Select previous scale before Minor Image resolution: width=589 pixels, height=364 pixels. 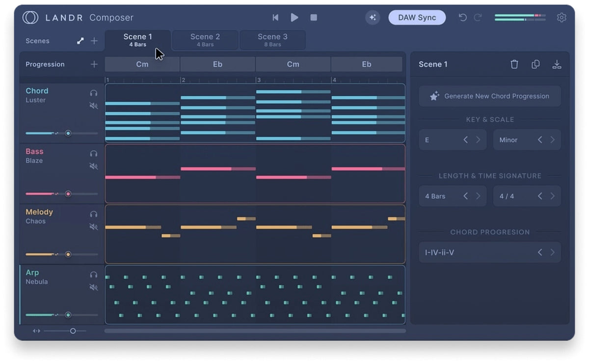click(540, 140)
